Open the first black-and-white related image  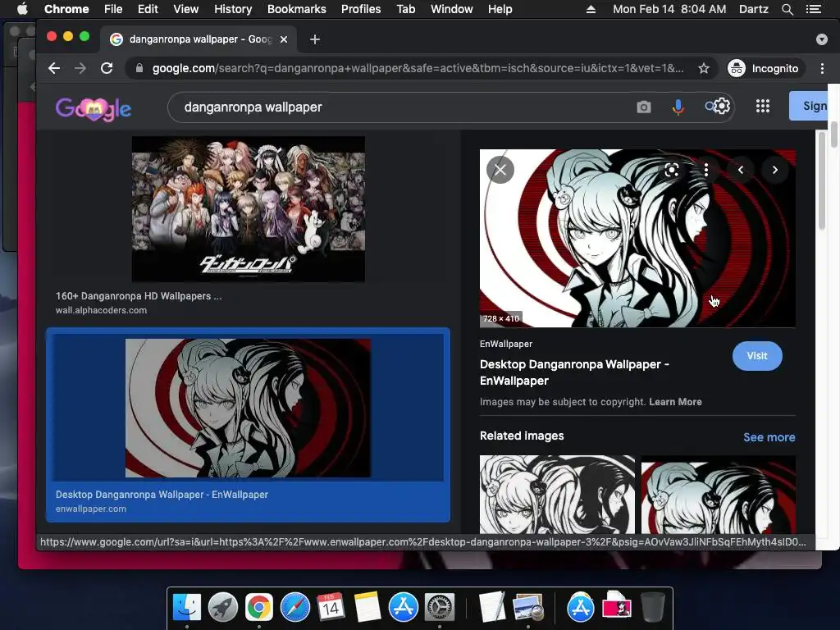pos(557,495)
